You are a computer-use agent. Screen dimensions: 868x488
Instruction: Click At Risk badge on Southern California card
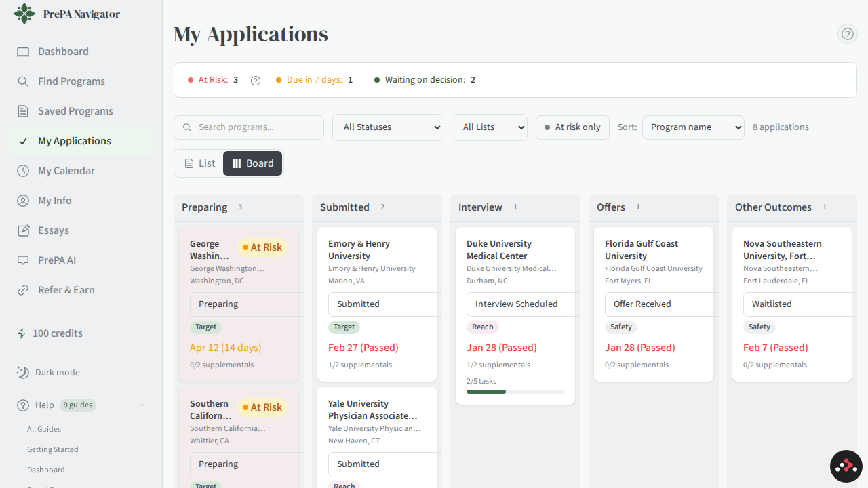coord(262,407)
